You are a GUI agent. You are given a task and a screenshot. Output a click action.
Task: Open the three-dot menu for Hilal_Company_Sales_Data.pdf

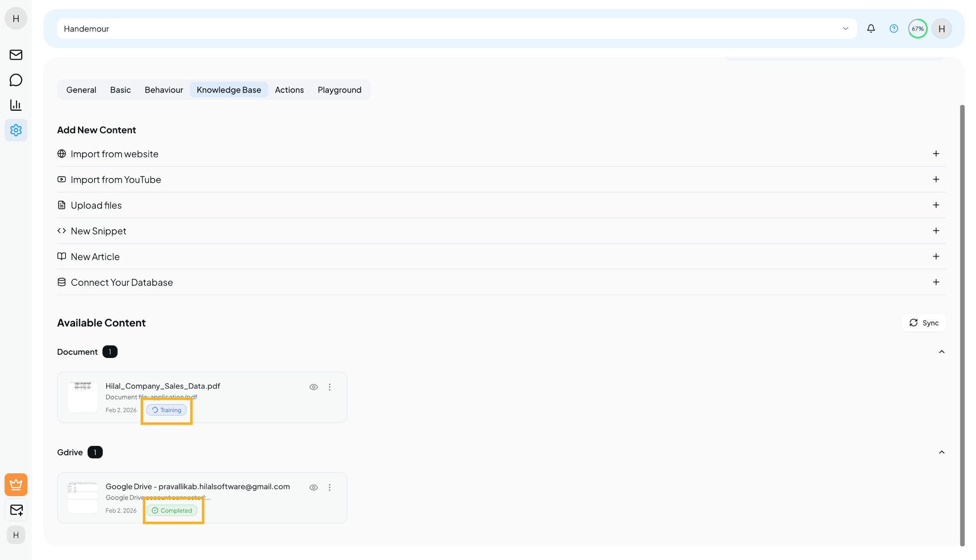coord(330,387)
